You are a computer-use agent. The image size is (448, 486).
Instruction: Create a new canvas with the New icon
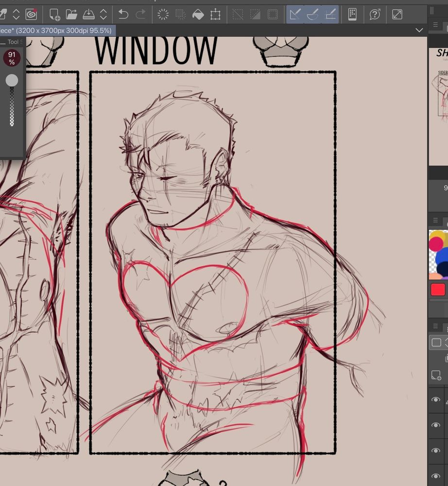click(54, 14)
